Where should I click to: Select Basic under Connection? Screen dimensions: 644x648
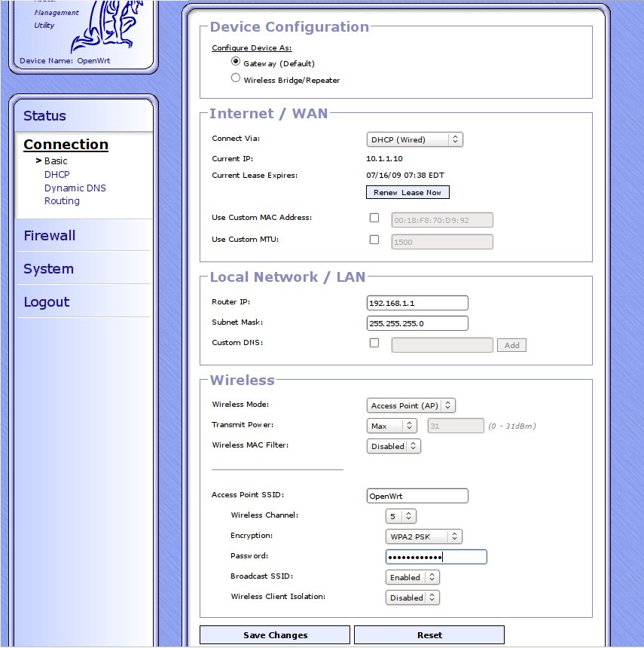tap(56, 160)
